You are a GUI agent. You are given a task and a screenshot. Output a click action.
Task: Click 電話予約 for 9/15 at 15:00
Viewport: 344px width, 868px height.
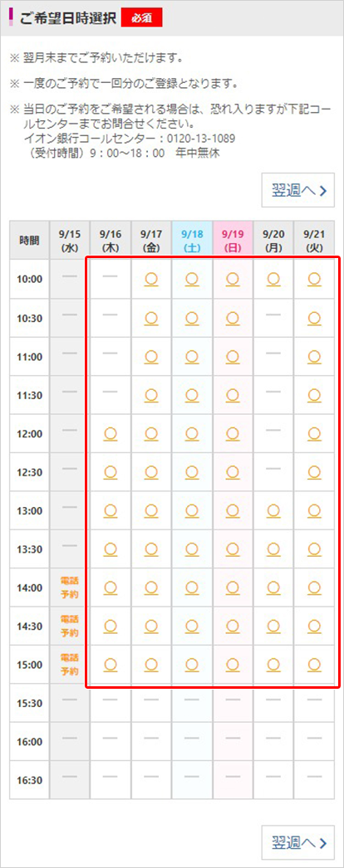[70, 665]
